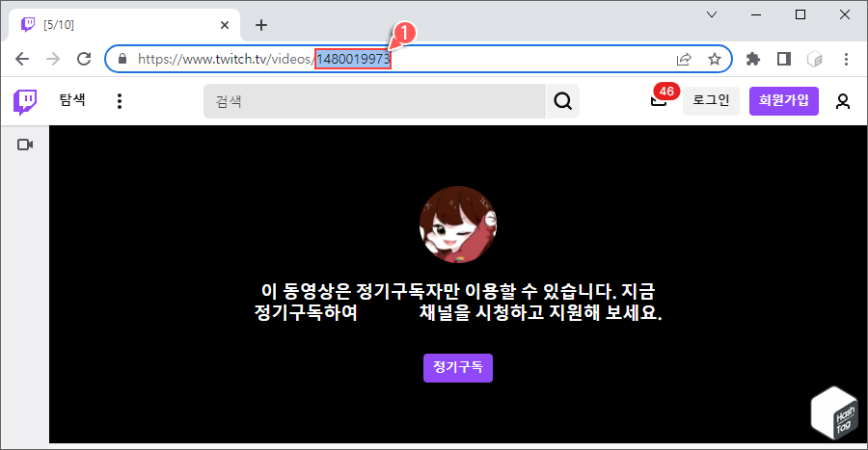This screenshot has height=450, width=868.
Task: Click the share page icon in address bar
Action: click(684, 59)
